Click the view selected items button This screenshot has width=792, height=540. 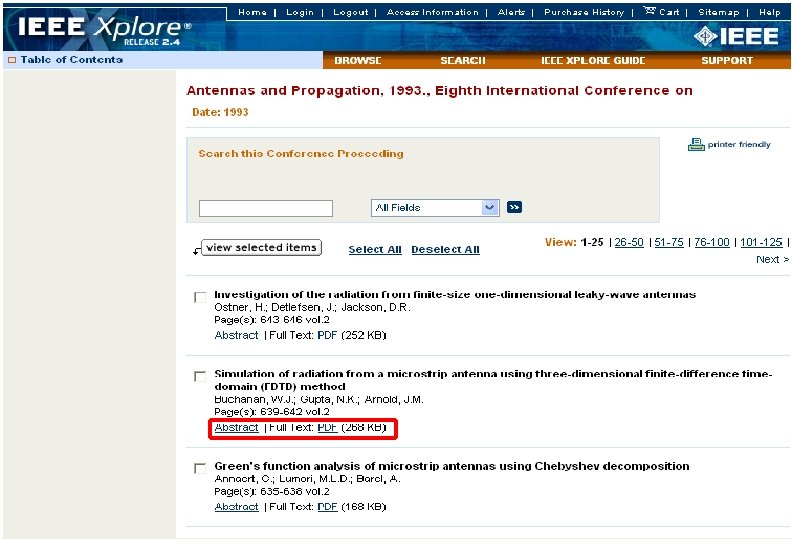coord(261,248)
